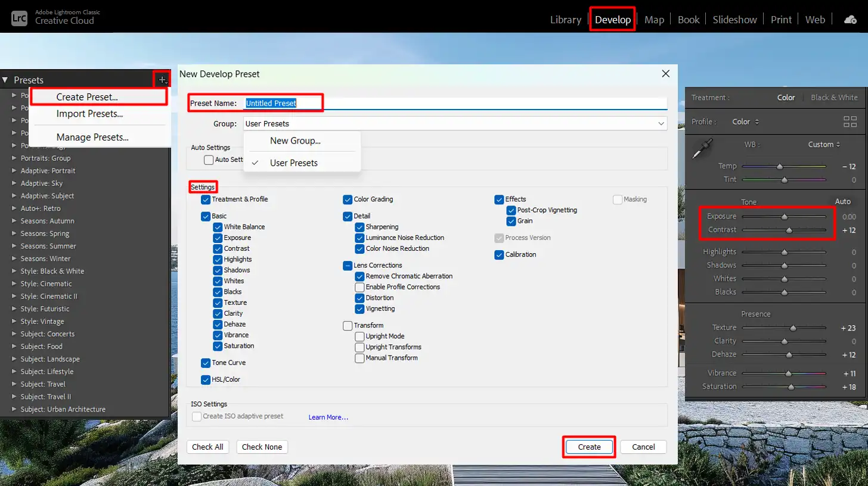This screenshot has width=868, height=486.
Task: Expand the Portraits: Group preset folder
Action: coord(14,158)
